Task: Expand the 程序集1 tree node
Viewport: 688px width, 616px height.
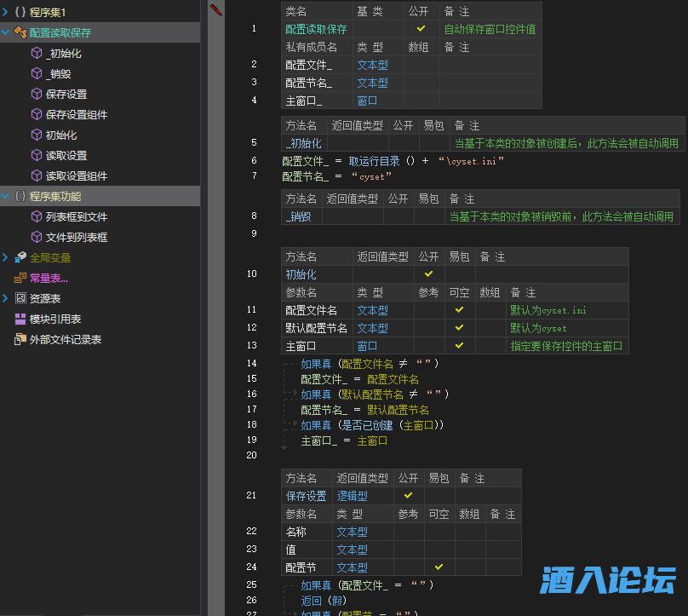Action: point(6,13)
